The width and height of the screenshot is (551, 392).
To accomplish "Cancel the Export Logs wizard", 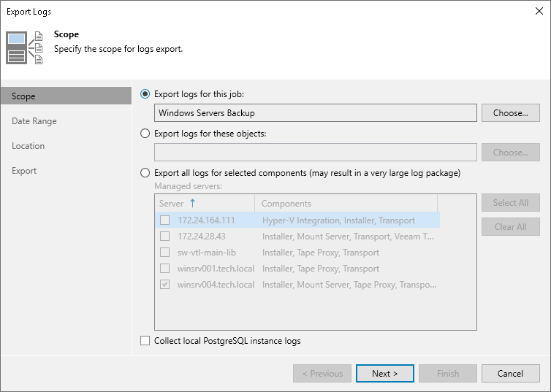I will pyautogui.click(x=511, y=374).
